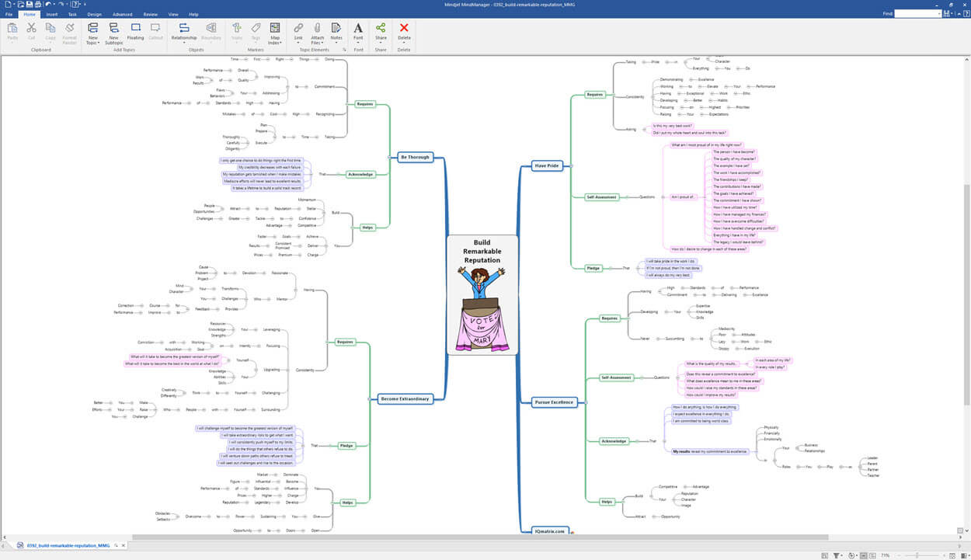971x560 pixels.
Task: Collapse the Be Thorough branch
Action: 390,157
